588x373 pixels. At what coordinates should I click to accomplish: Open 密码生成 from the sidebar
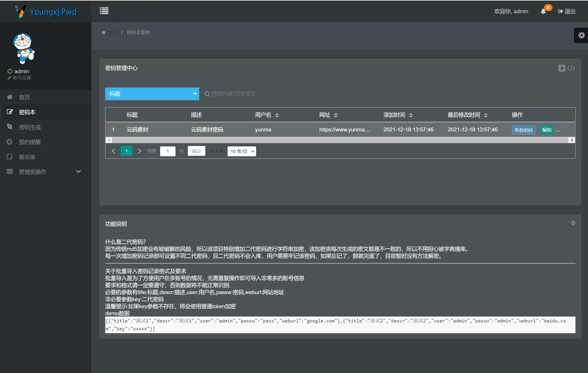pyautogui.click(x=30, y=127)
